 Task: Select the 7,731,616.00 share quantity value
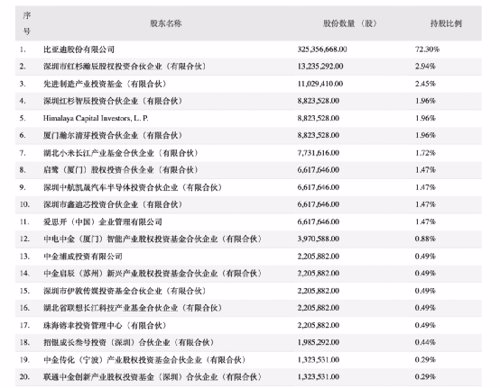pos(318,153)
